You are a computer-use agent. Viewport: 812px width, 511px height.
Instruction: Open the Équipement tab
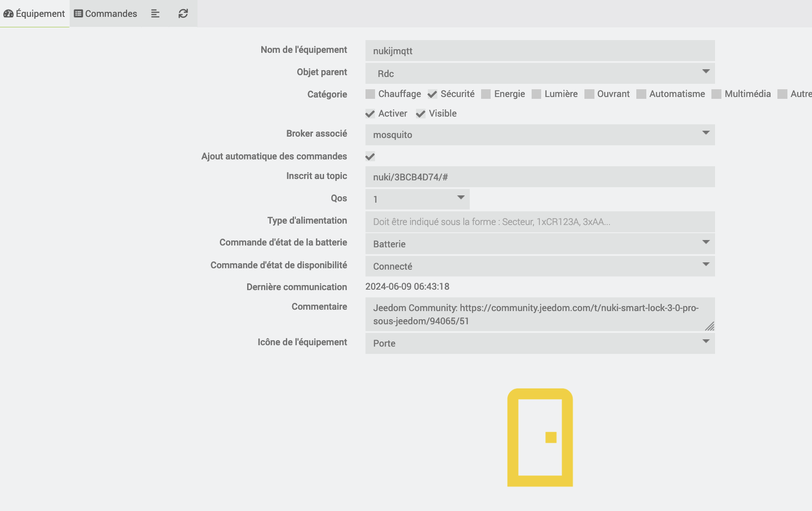34,14
